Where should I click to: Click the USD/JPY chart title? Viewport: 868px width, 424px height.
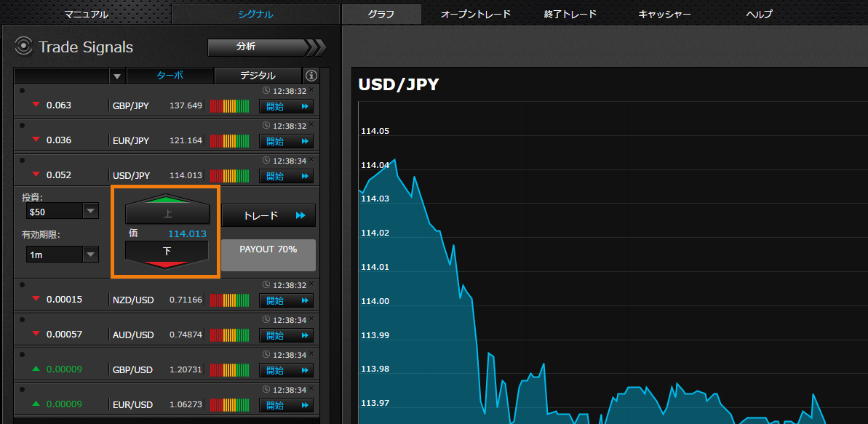399,84
